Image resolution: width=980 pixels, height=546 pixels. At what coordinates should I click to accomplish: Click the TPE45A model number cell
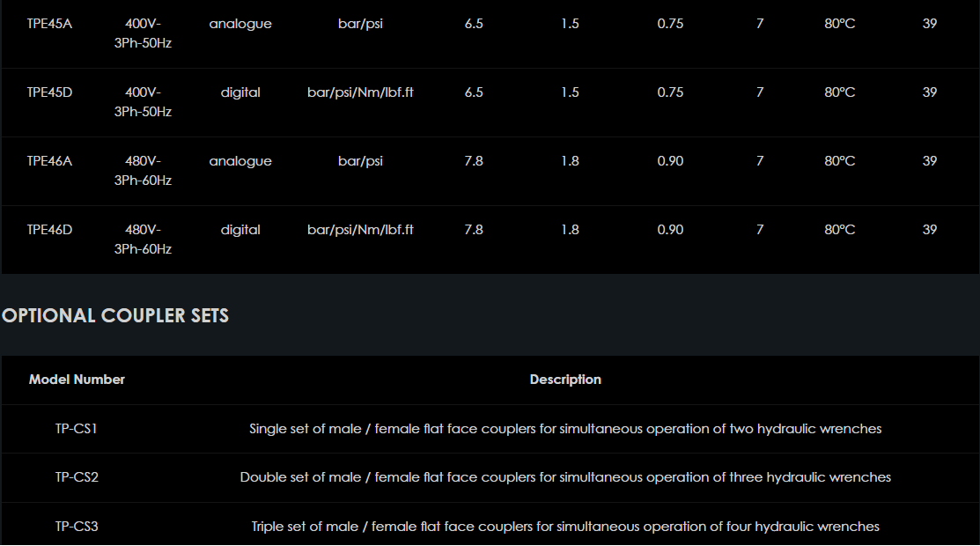click(x=49, y=24)
